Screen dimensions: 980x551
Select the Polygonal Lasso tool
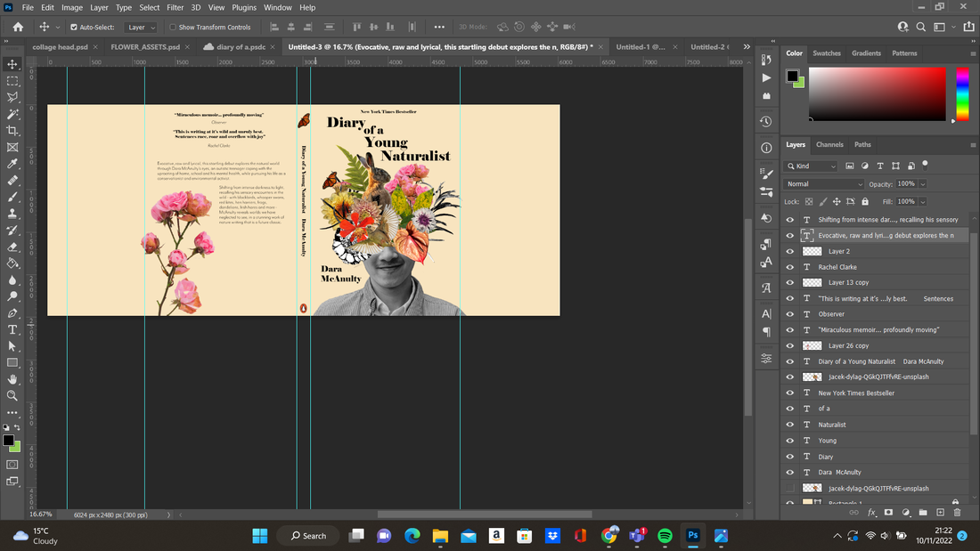(12, 97)
